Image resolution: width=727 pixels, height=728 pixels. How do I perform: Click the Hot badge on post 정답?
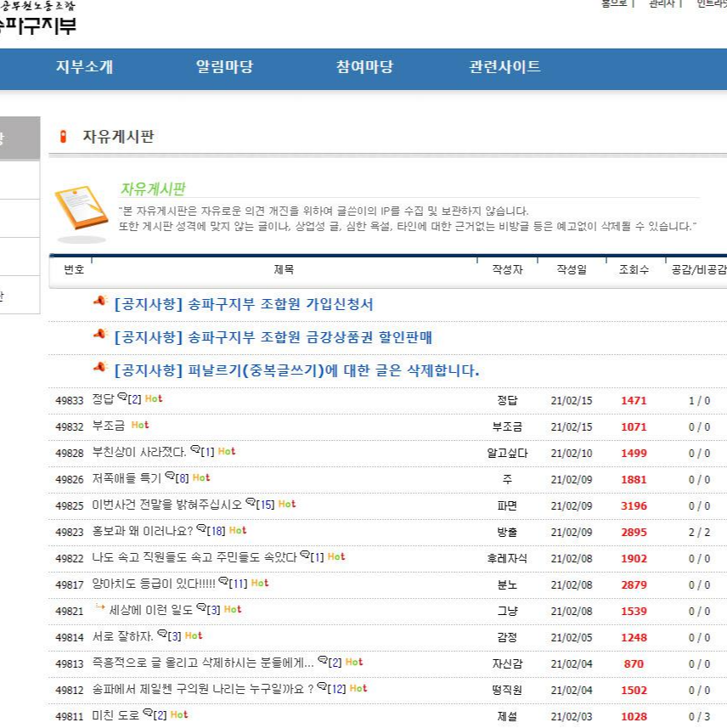(154, 398)
